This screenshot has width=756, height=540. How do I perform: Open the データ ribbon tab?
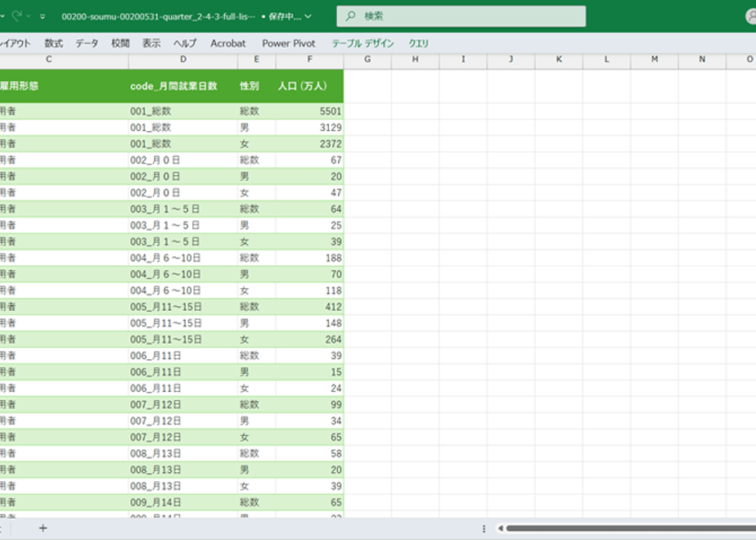pos(87,43)
